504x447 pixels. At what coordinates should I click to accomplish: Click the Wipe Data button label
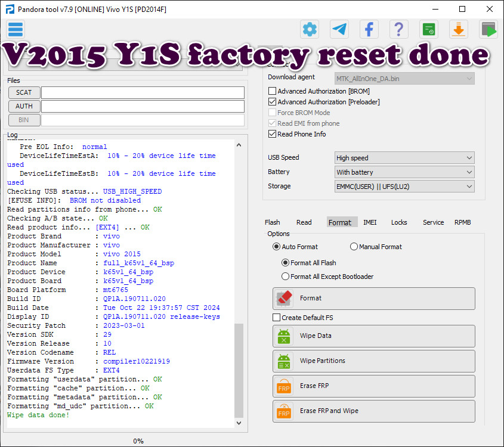point(316,336)
